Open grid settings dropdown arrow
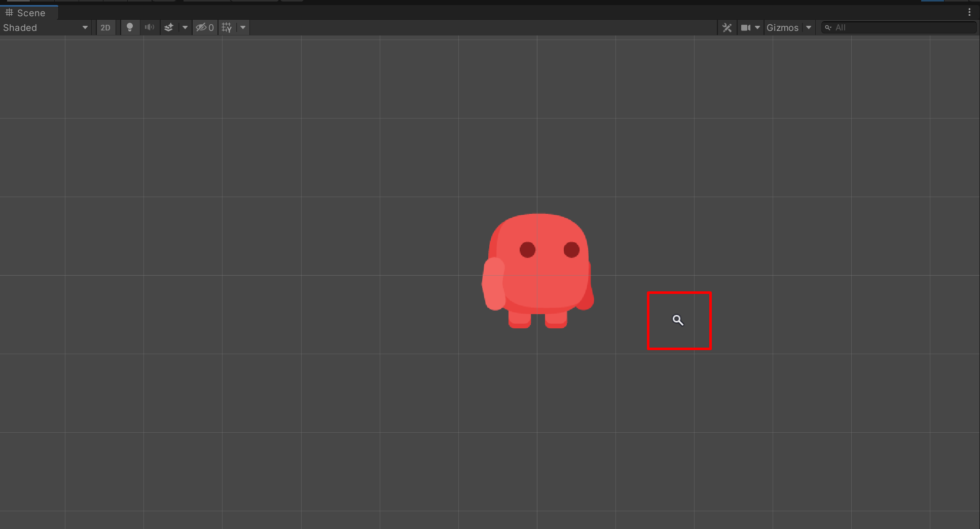 coord(243,27)
